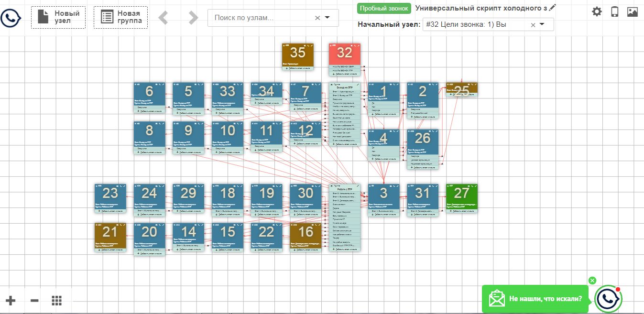Zoom out with the minus button
Image resolution: width=644 pixels, height=314 pixels.
tap(34, 301)
